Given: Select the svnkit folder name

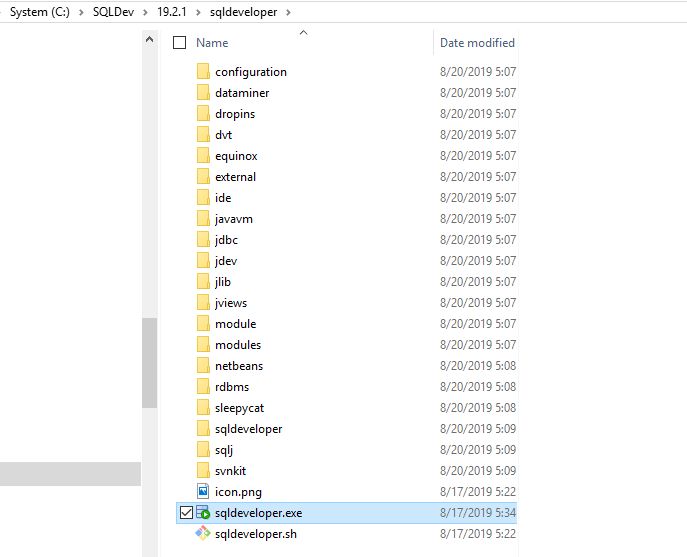Looking at the screenshot, I should (230, 471).
